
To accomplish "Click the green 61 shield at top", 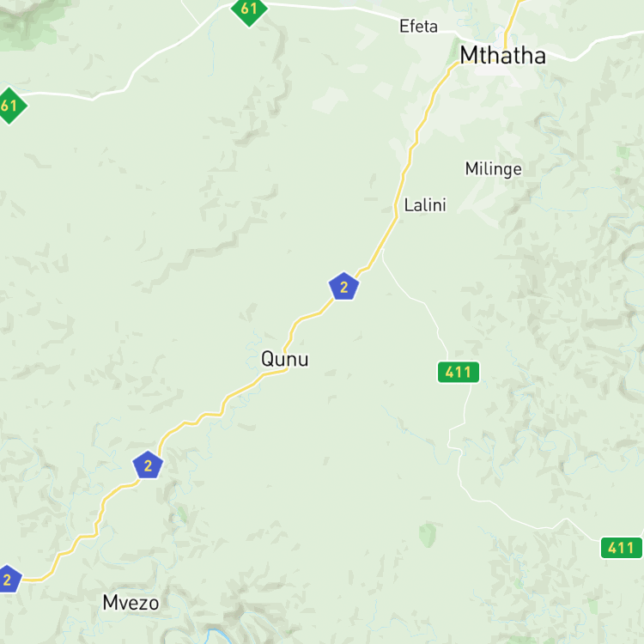I will 249,9.
